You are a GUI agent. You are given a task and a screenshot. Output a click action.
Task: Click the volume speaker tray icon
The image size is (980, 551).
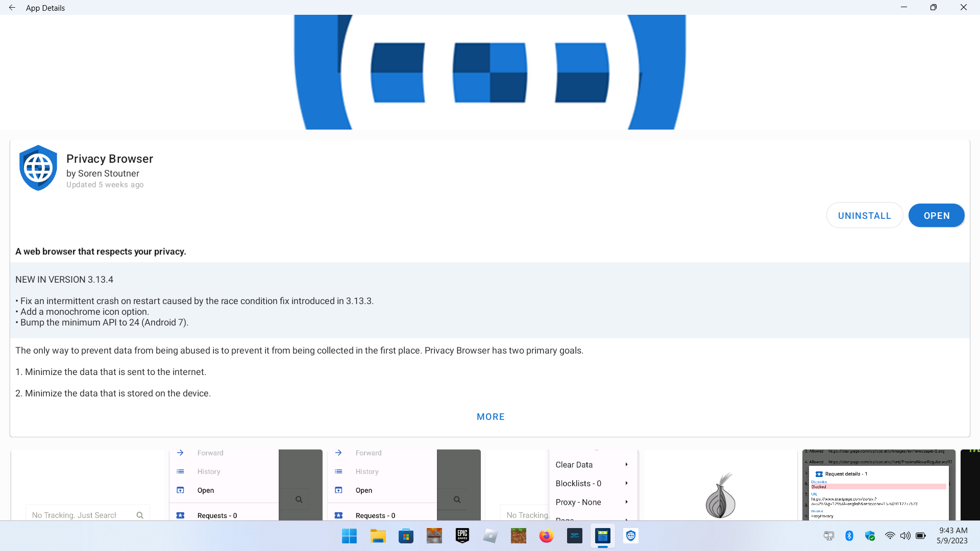[x=905, y=536]
